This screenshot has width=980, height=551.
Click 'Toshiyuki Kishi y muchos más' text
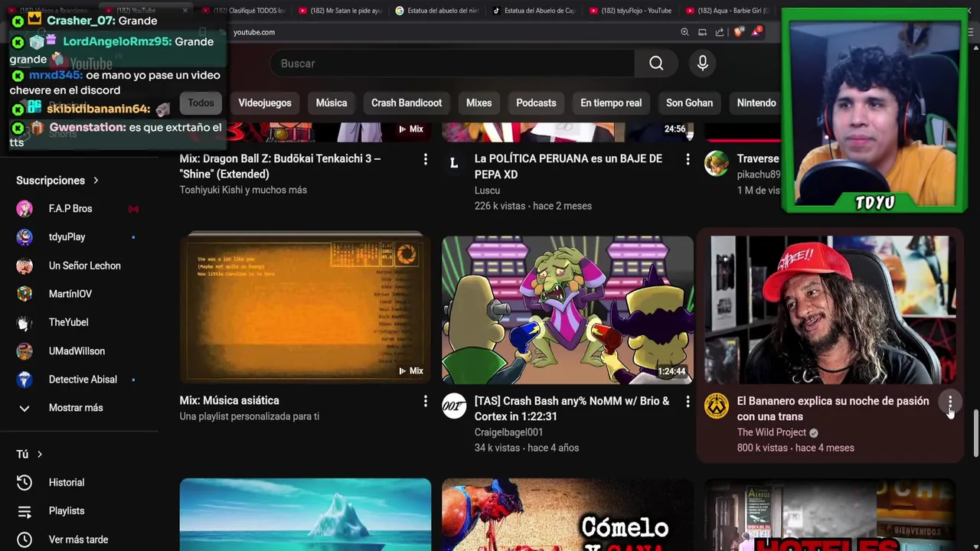coord(243,190)
